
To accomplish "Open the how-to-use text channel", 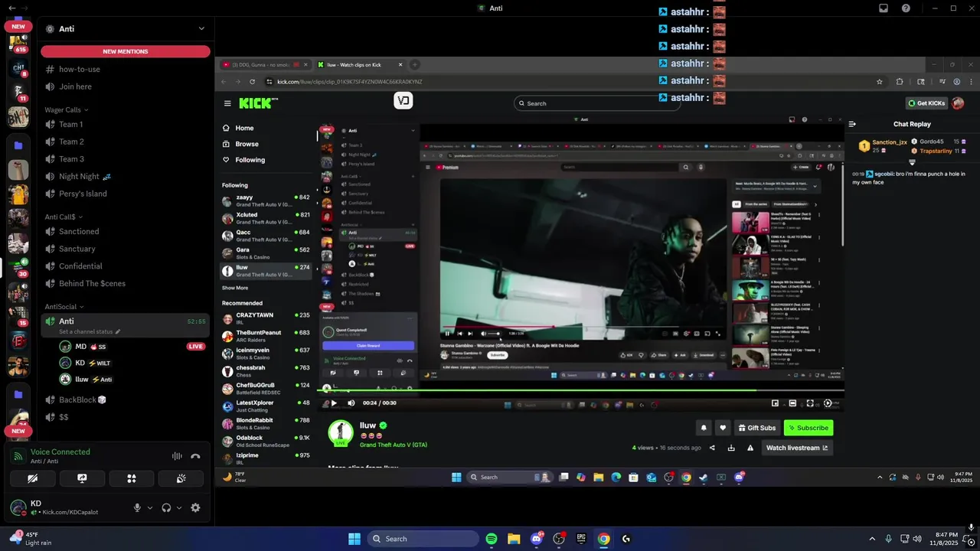I will tap(80, 69).
